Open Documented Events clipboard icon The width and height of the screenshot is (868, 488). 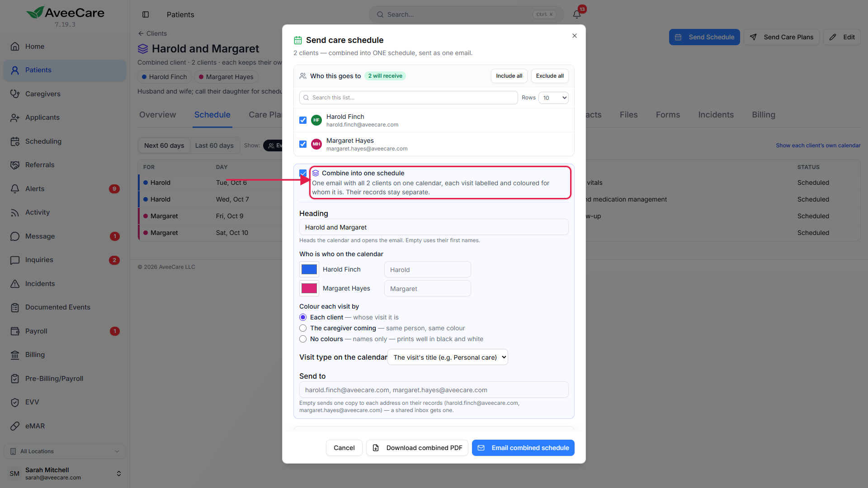[x=15, y=307]
